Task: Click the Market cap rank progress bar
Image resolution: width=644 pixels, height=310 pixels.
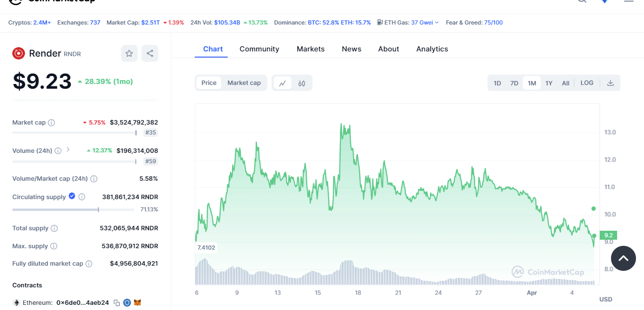Action: click(x=74, y=133)
